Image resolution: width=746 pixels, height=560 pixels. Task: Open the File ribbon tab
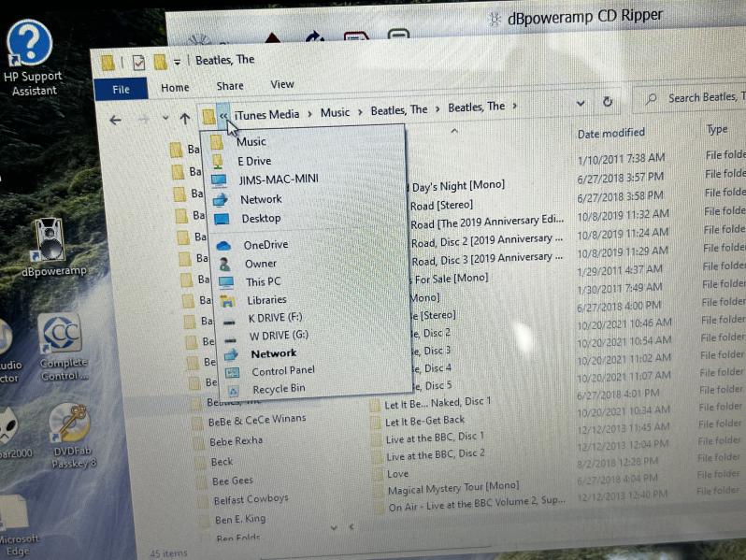pyautogui.click(x=121, y=89)
